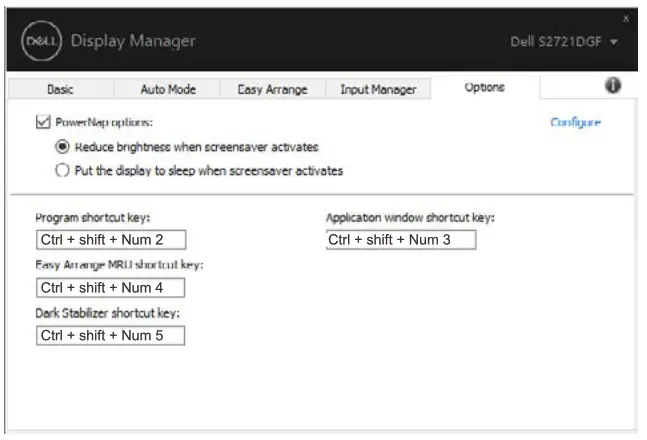Click the Program shortcut key field

(111, 240)
